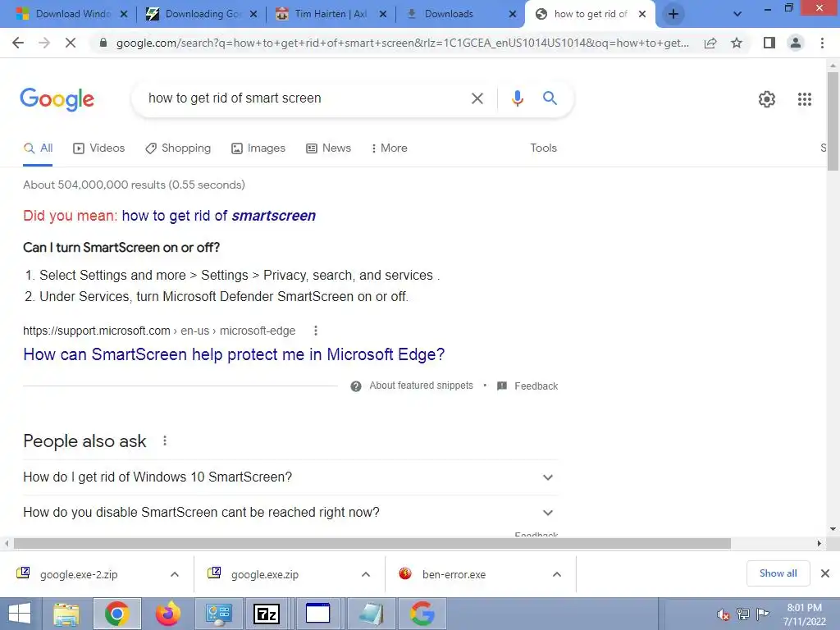Open the google.exe.zip download
Image resolution: width=840 pixels, height=630 pixels.
tap(265, 574)
